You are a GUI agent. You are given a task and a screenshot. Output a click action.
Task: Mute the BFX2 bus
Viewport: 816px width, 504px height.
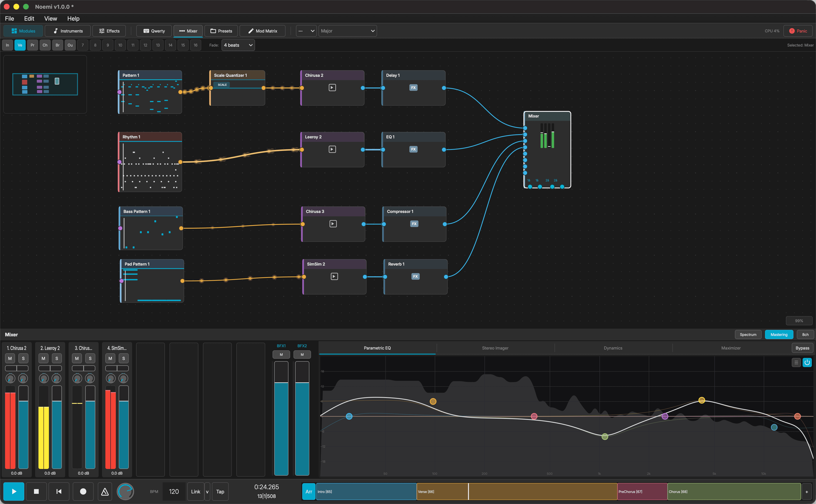[x=302, y=354]
